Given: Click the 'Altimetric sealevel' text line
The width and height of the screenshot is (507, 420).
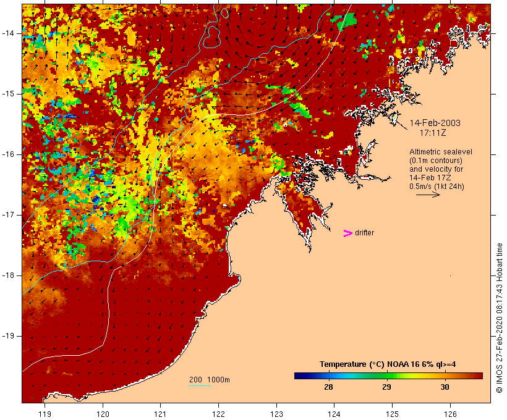Looking at the screenshot, I should coord(441,152).
